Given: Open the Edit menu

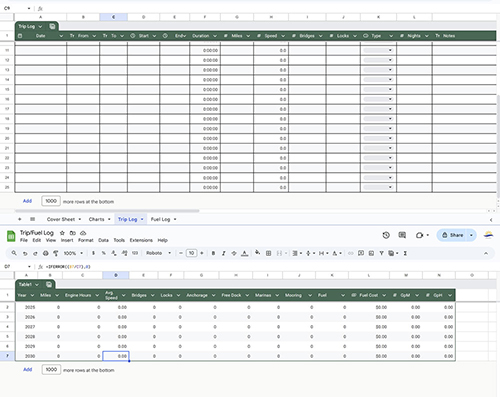Looking at the screenshot, I should tap(37, 240).
